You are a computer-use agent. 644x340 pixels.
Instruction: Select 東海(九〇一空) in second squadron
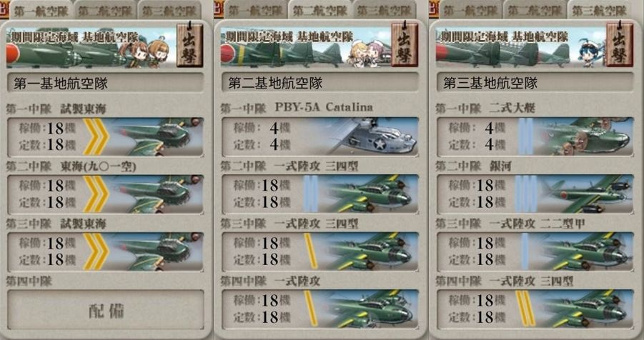[x=106, y=194]
